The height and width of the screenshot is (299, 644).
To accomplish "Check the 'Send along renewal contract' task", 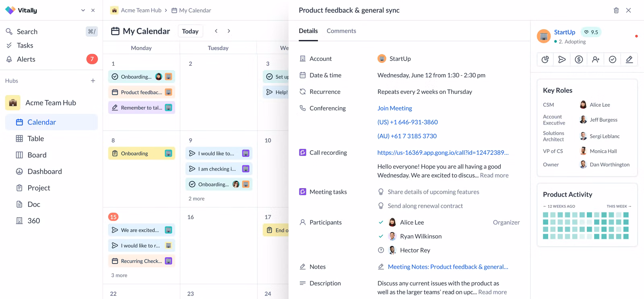I will coord(381,206).
